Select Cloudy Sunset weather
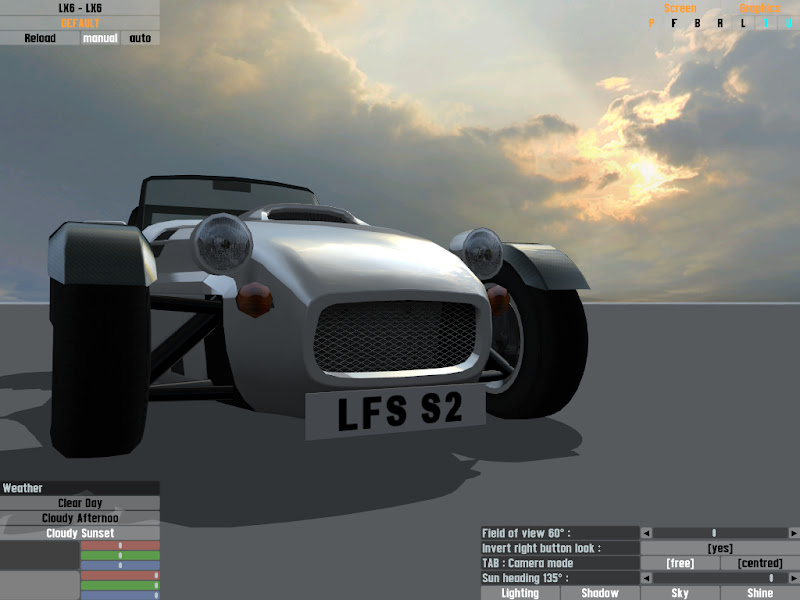The width and height of the screenshot is (800, 600). [x=80, y=533]
